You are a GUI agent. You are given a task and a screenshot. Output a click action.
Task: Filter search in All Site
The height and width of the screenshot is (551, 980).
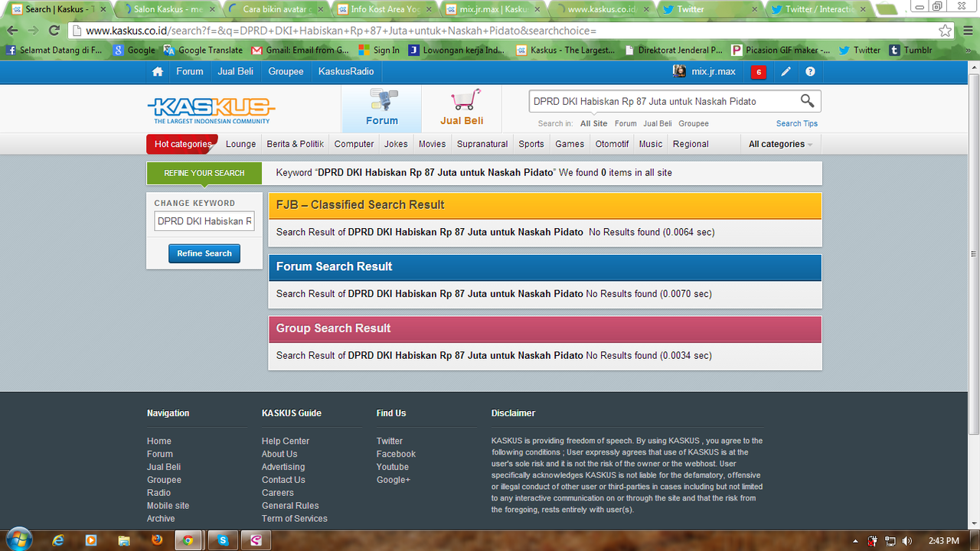[x=593, y=123]
